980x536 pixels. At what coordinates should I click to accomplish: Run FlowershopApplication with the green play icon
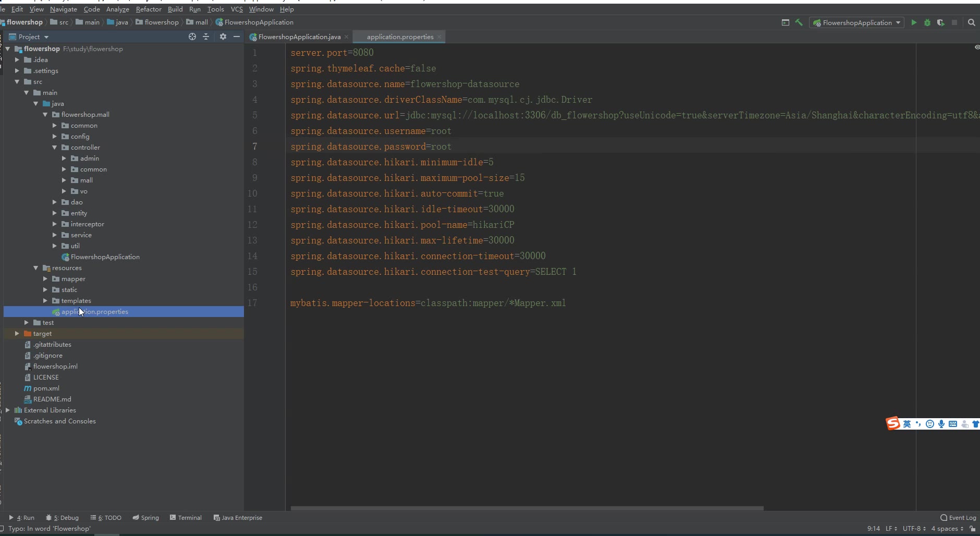tap(914, 22)
